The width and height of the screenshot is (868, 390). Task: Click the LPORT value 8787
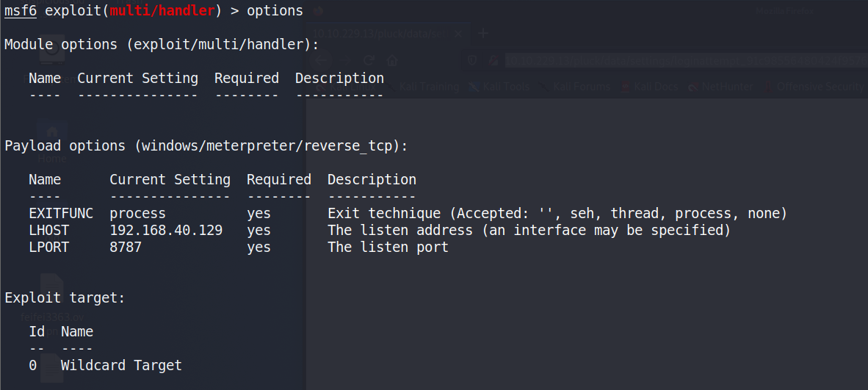[126, 248]
